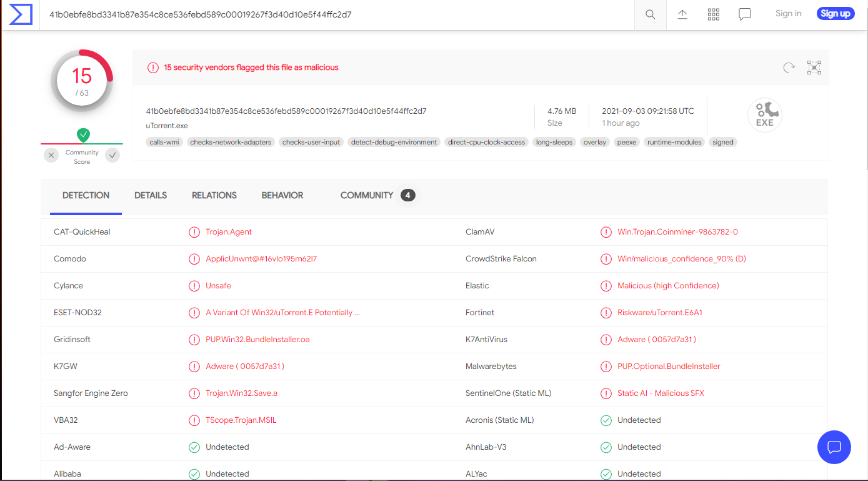The height and width of the screenshot is (481, 868).
Task: Click the search magnifier icon
Action: pos(651,14)
